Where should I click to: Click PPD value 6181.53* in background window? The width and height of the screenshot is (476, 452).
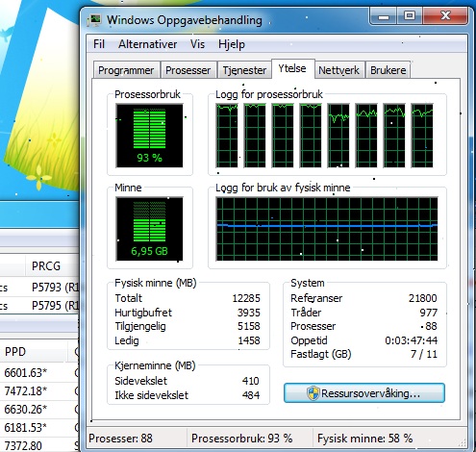point(25,428)
